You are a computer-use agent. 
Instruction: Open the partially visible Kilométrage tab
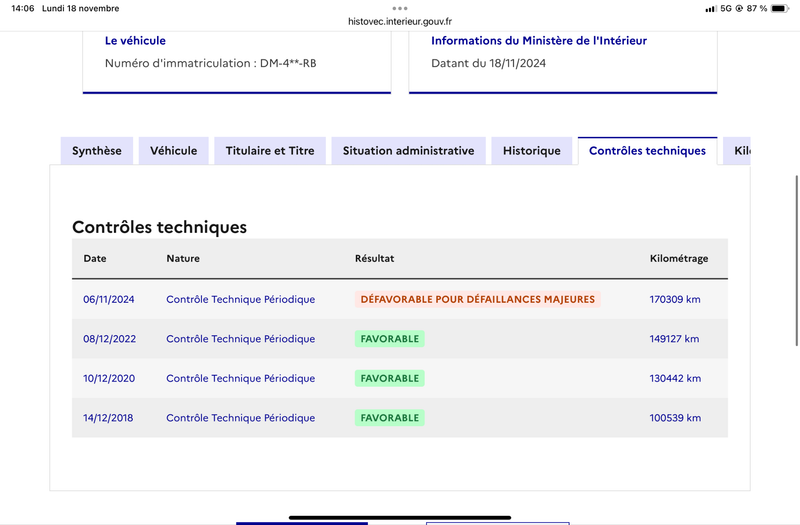coord(737,151)
